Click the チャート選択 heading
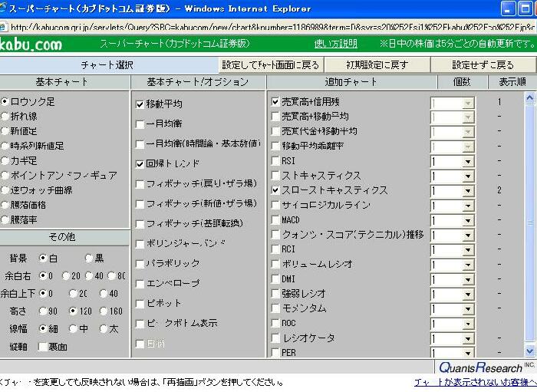 click(x=107, y=64)
